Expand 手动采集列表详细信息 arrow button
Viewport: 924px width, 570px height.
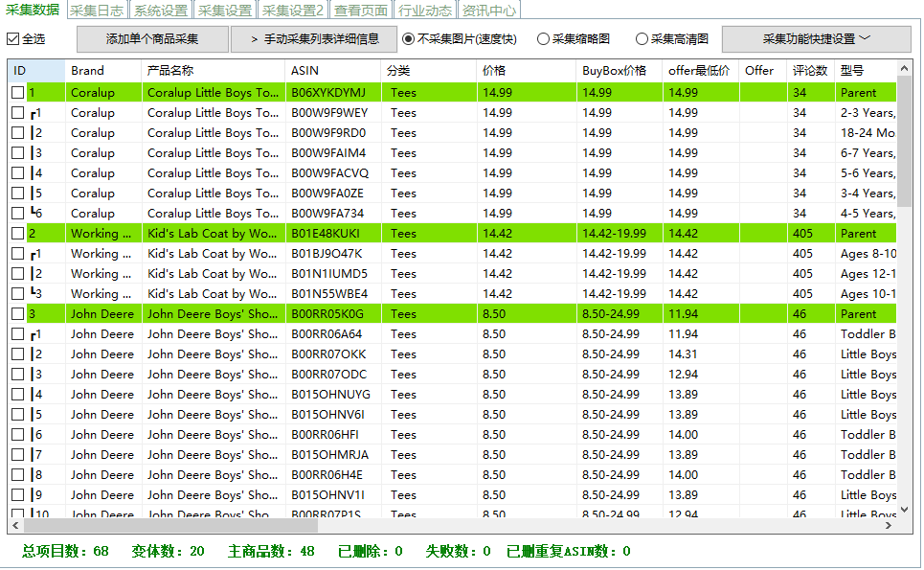[x=313, y=39]
